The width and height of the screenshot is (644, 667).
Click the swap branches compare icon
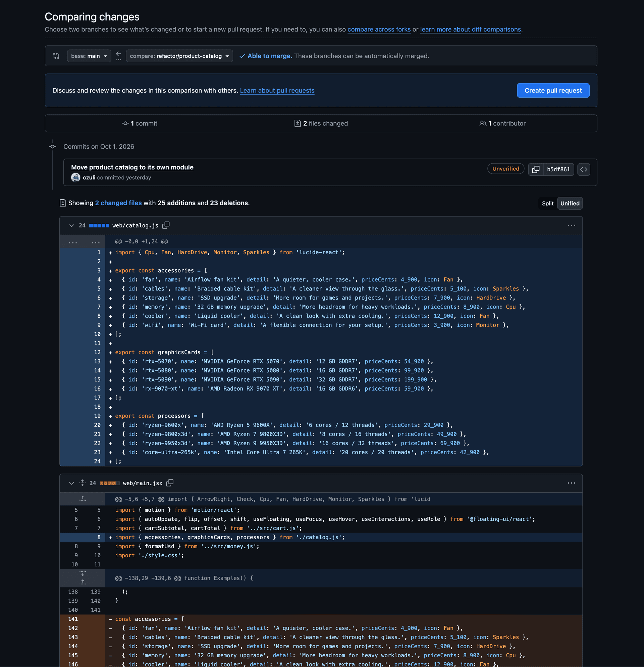[x=56, y=56]
